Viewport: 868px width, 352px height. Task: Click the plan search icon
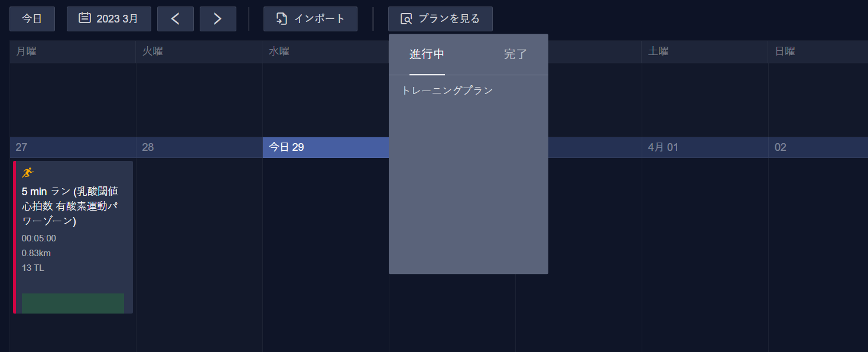[407, 19]
